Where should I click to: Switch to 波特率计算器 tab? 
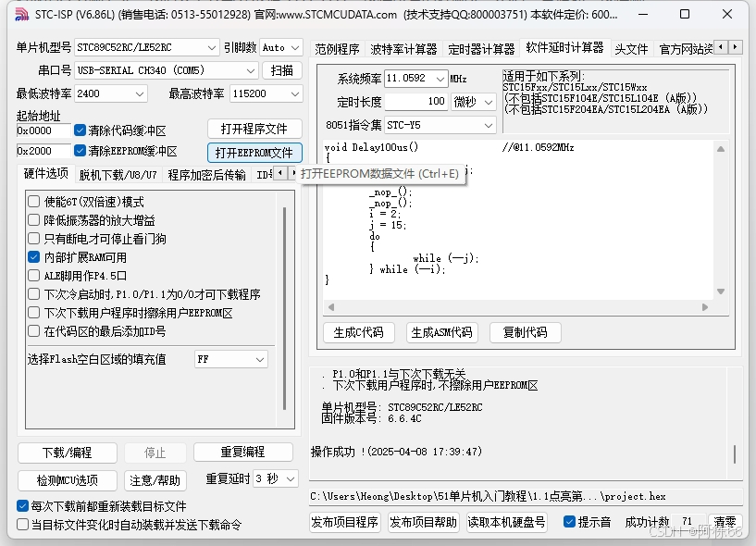click(x=403, y=49)
